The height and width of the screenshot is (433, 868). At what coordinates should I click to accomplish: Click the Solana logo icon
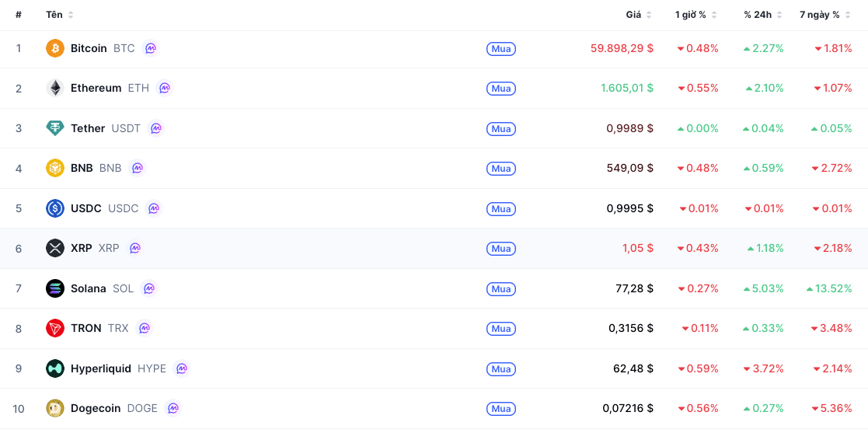click(x=55, y=288)
